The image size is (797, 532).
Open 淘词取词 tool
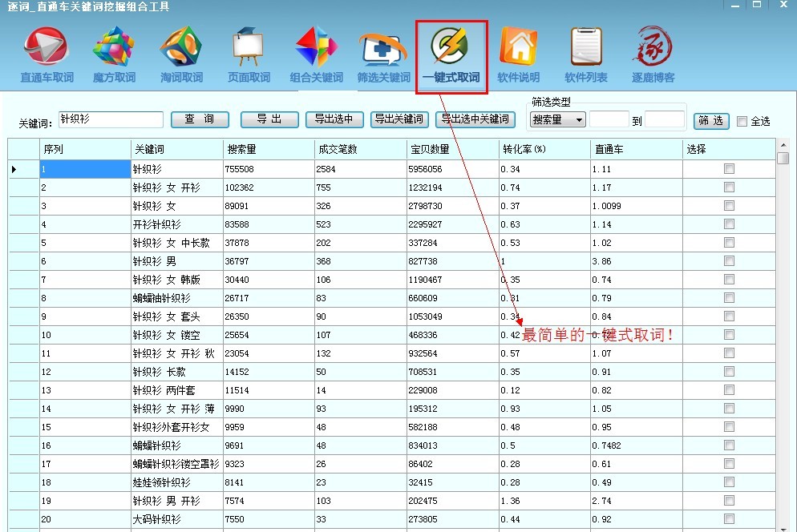[x=181, y=54]
